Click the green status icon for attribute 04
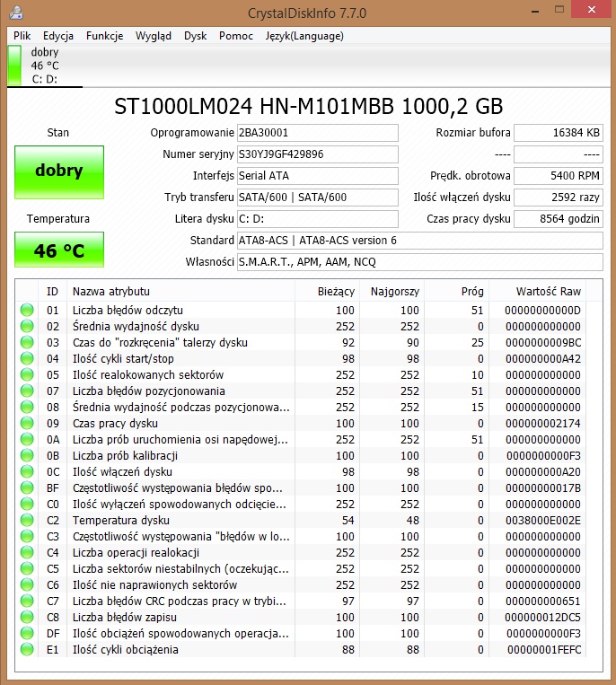616x685 pixels. pyautogui.click(x=27, y=359)
